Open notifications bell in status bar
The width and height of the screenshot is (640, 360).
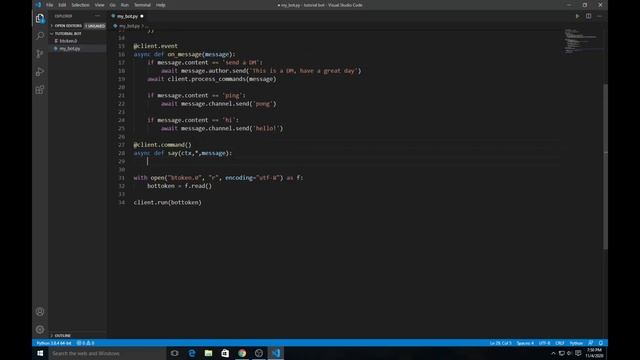[601, 343]
